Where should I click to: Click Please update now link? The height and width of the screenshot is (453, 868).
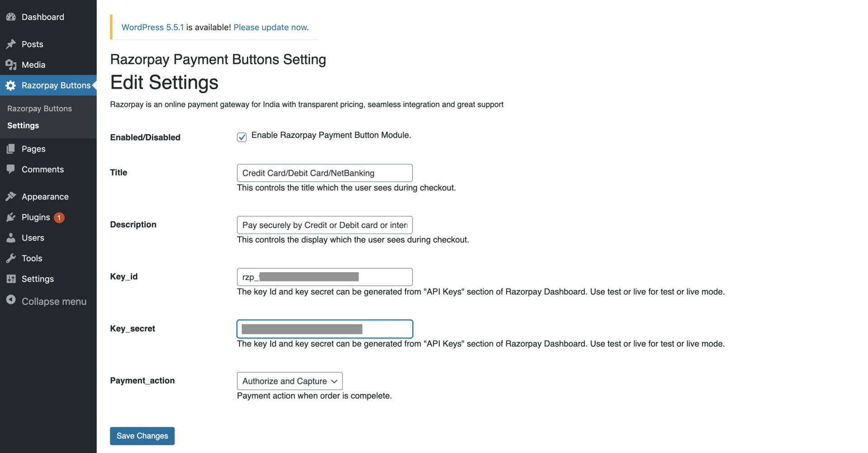tap(270, 27)
